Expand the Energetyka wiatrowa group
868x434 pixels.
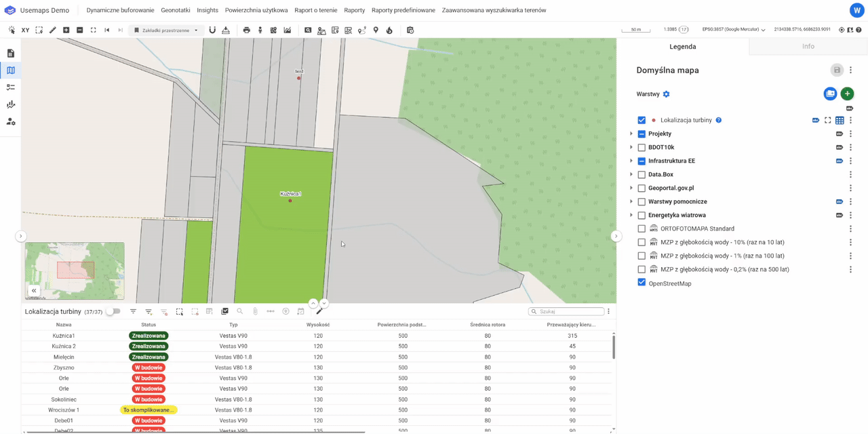[x=631, y=215]
